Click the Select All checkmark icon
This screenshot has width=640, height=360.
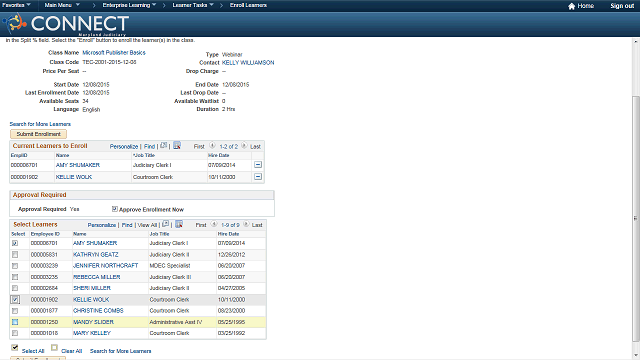point(15,347)
